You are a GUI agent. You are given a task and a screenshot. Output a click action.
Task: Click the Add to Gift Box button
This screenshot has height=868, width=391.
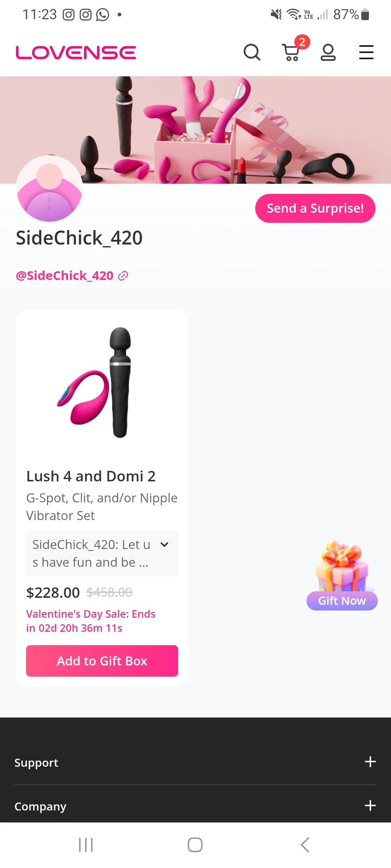tap(102, 661)
